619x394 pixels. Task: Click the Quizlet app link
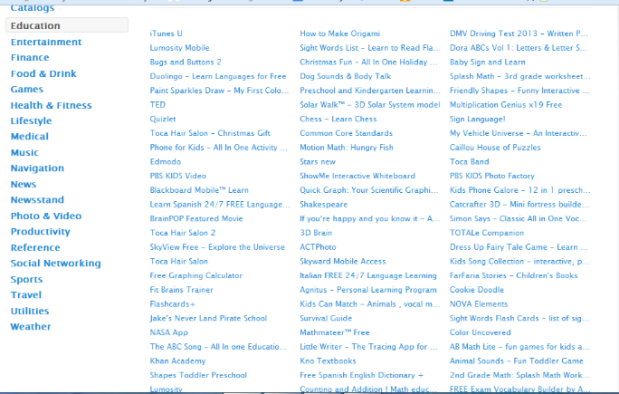point(162,119)
